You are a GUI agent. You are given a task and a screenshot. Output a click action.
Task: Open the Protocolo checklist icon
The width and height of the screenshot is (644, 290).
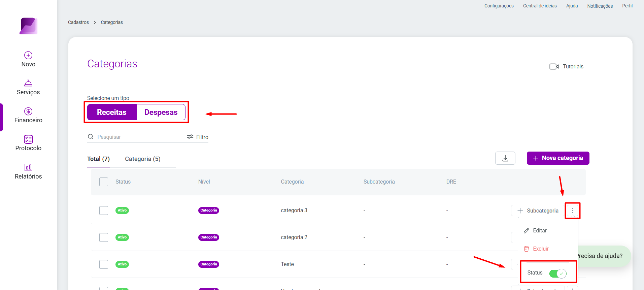(x=28, y=139)
